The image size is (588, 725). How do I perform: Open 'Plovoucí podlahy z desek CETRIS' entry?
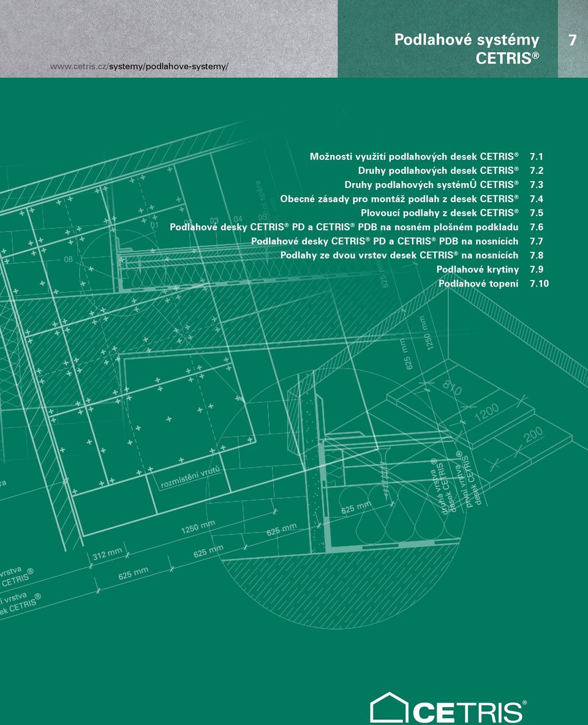click(x=440, y=212)
